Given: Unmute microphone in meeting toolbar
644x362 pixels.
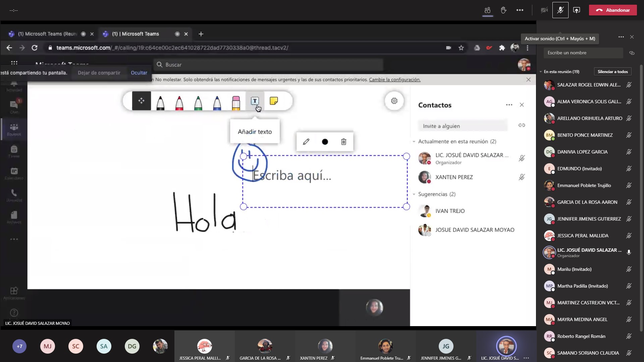Looking at the screenshot, I should (560, 10).
